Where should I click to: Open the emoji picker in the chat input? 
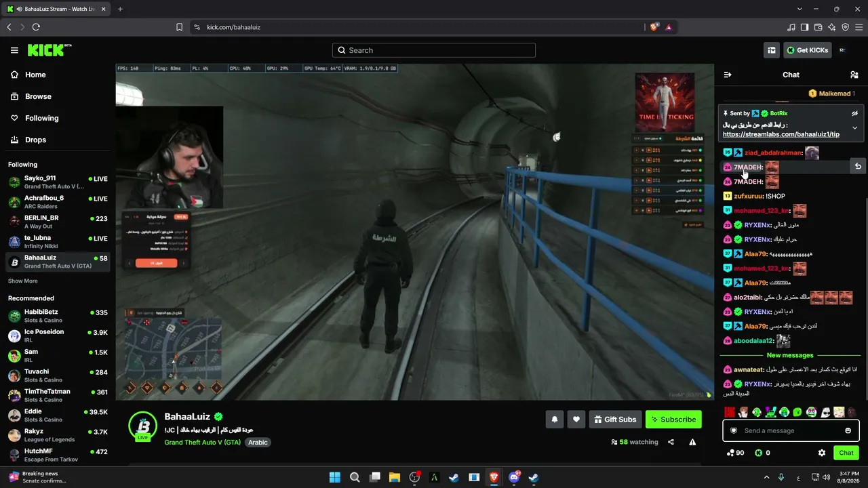(848, 430)
